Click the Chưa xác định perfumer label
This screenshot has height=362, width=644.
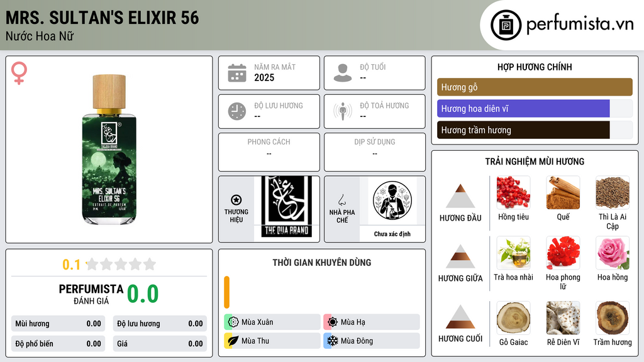pos(392,234)
